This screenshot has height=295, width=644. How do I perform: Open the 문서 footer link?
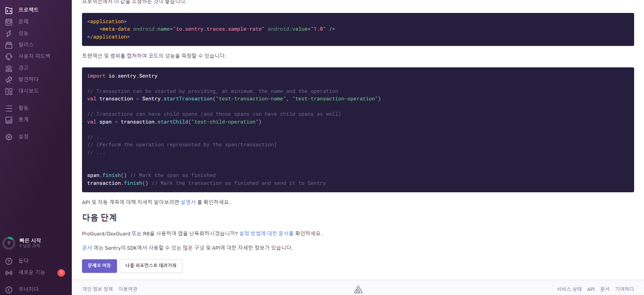pyautogui.click(x=605, y=289)
